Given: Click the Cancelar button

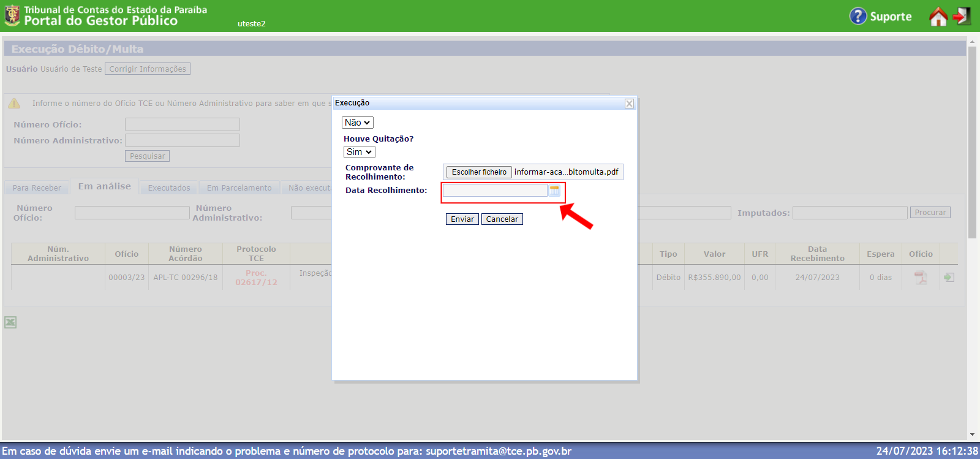Looking at the screenshot, I should (502, 219).
